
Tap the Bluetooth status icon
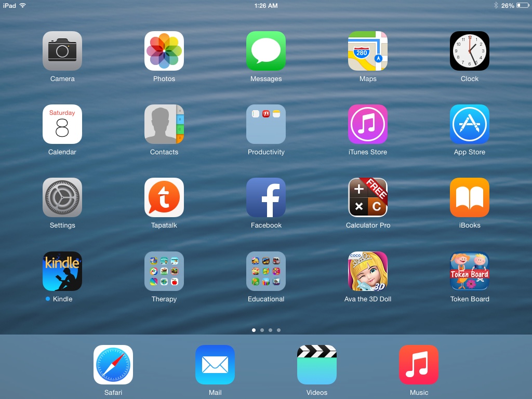pos(496,5)
